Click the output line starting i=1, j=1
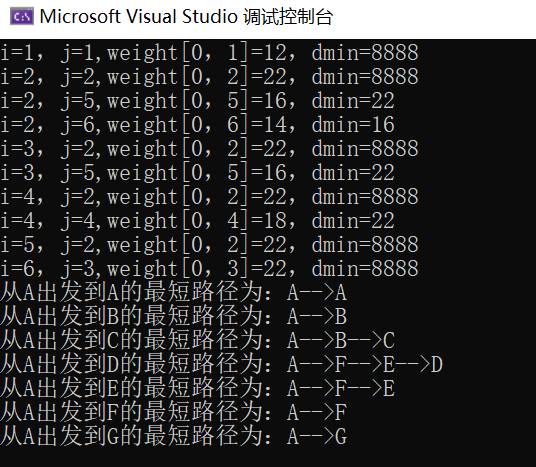Image resolution: width=536 pixels, height=467 pixels. 209,53
